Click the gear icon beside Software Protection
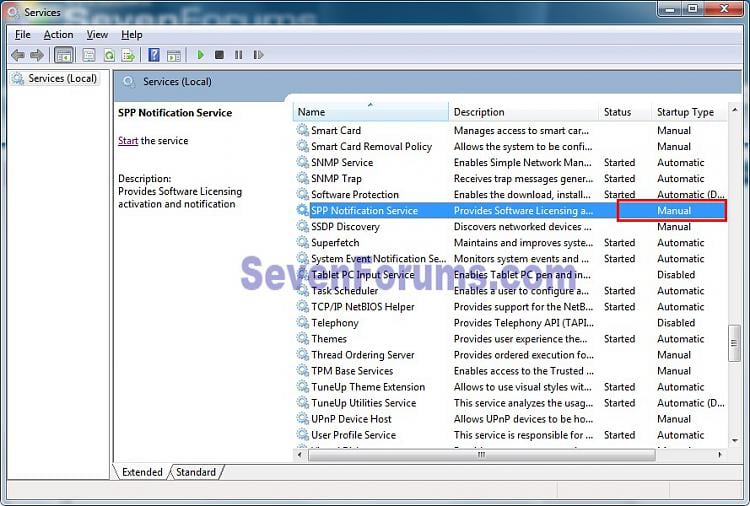Screen dimensions: 750x506 coord(303,194)
